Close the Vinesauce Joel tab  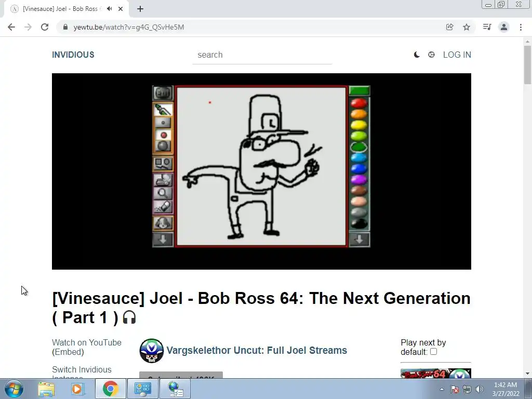tap(121, 9)
